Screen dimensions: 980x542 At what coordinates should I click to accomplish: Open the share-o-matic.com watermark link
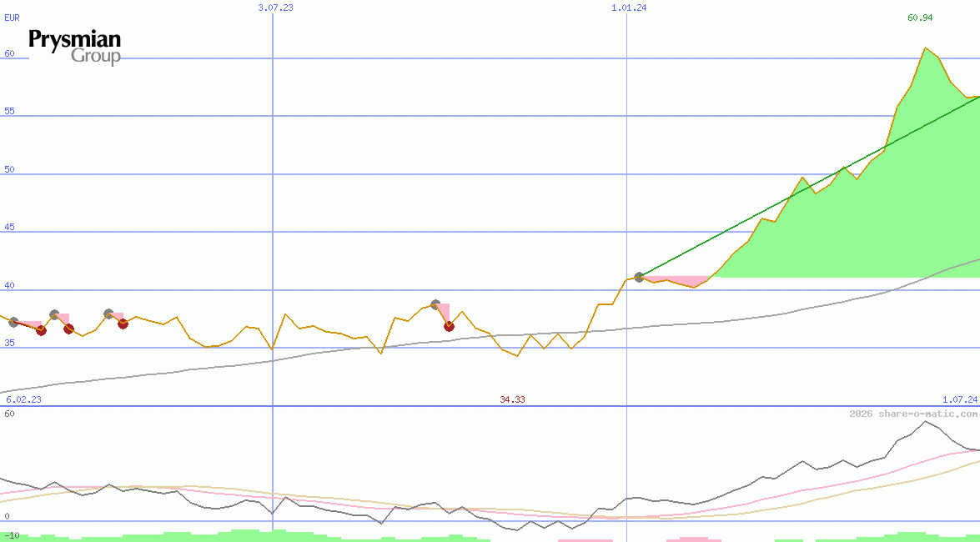913,414
